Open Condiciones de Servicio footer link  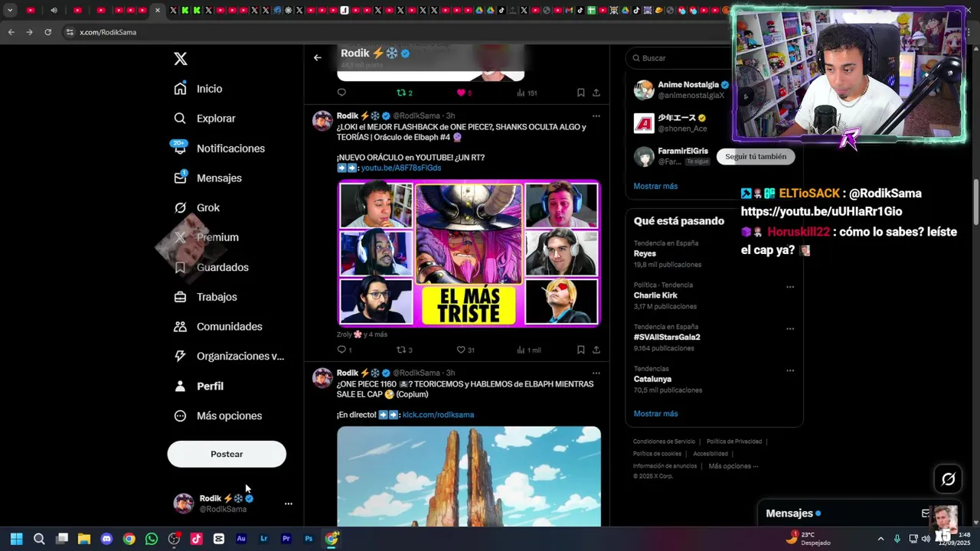coord(664,442)
